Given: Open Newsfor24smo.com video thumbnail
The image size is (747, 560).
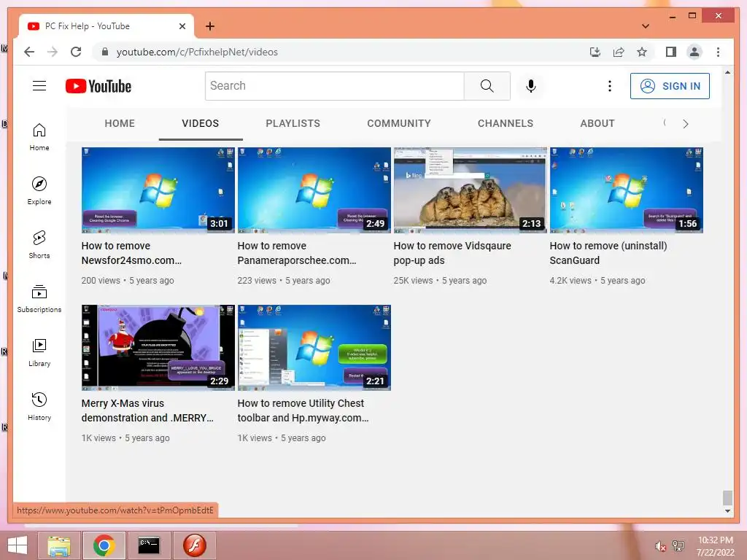Looking at the screenshot, I should (x=158, y=190).
